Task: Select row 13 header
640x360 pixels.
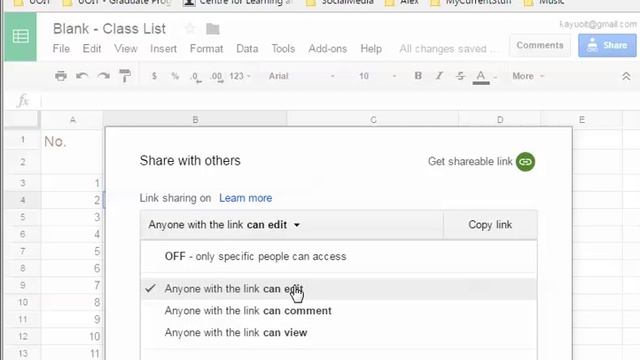Action: [x=22, y=353]
